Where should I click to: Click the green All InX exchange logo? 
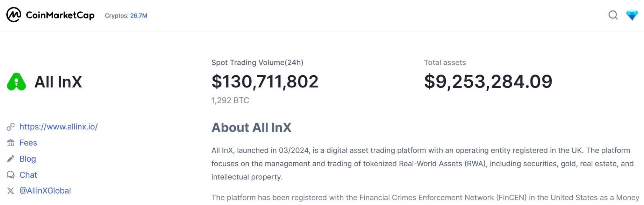[x=16, y=82]
